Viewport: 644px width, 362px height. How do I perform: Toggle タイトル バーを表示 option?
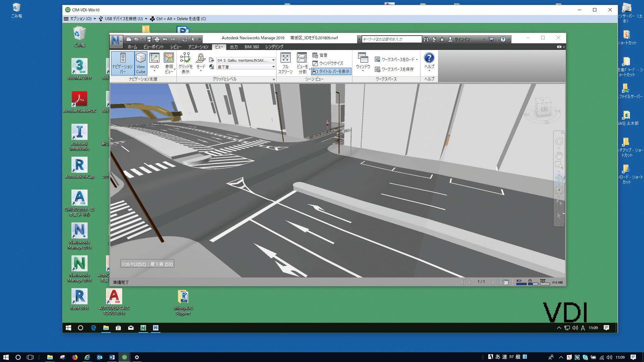pyautogui.click(x=331, y=71)
